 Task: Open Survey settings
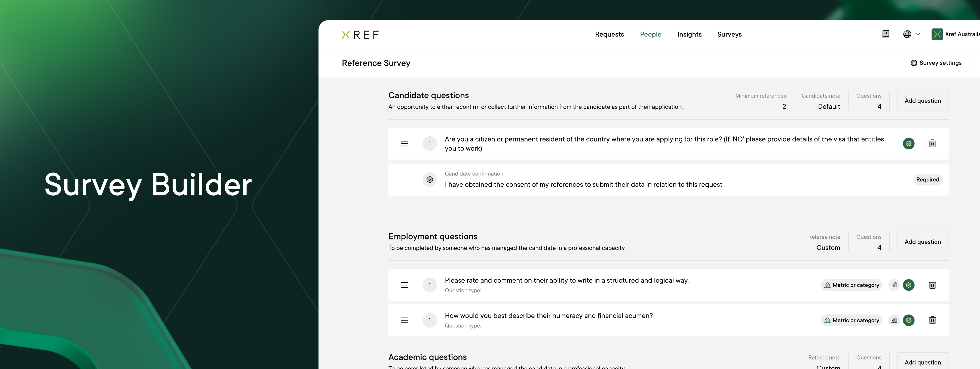pyautogui.click(x=936, y=63)
